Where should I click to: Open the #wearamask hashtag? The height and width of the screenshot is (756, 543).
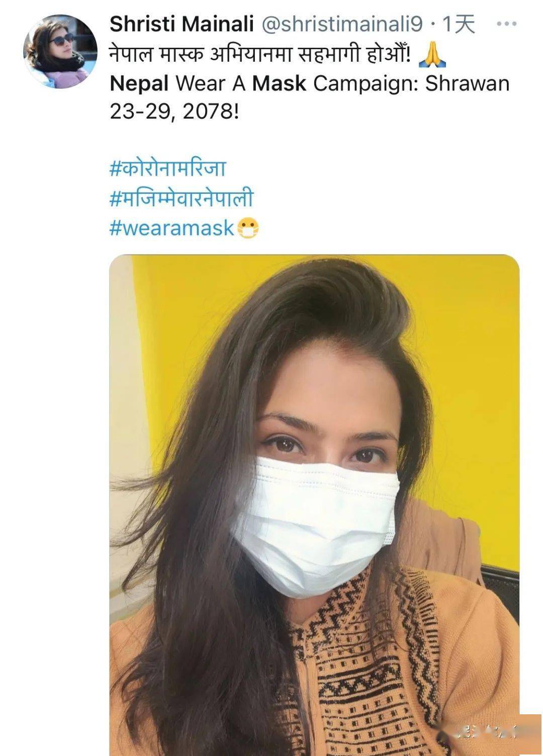point(172,229)
